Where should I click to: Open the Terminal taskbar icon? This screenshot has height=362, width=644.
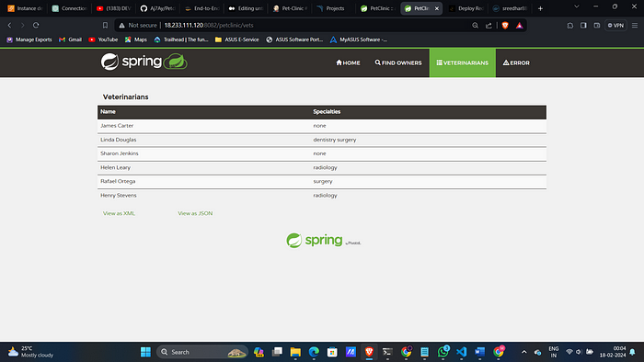tap(387, 352)
